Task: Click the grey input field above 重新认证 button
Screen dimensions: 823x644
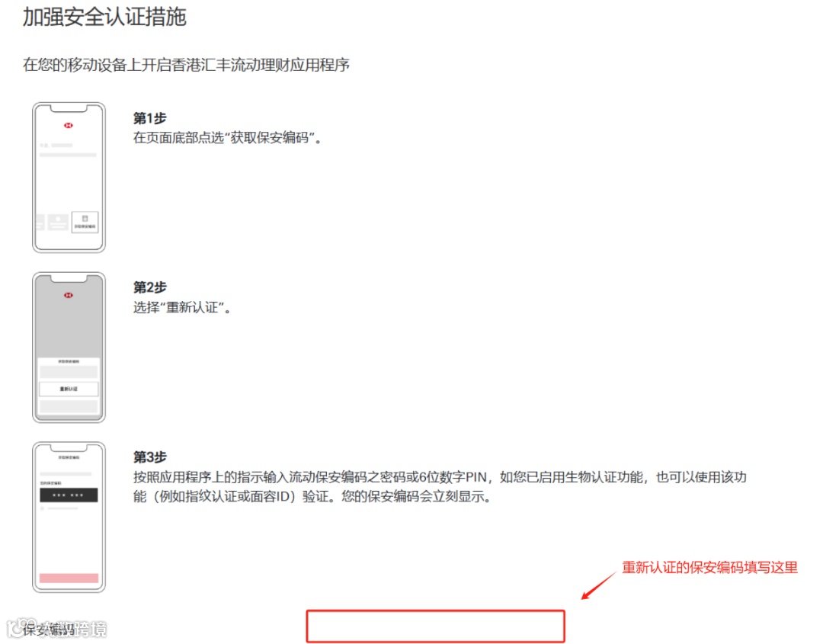Action: (x=69, y=371)
